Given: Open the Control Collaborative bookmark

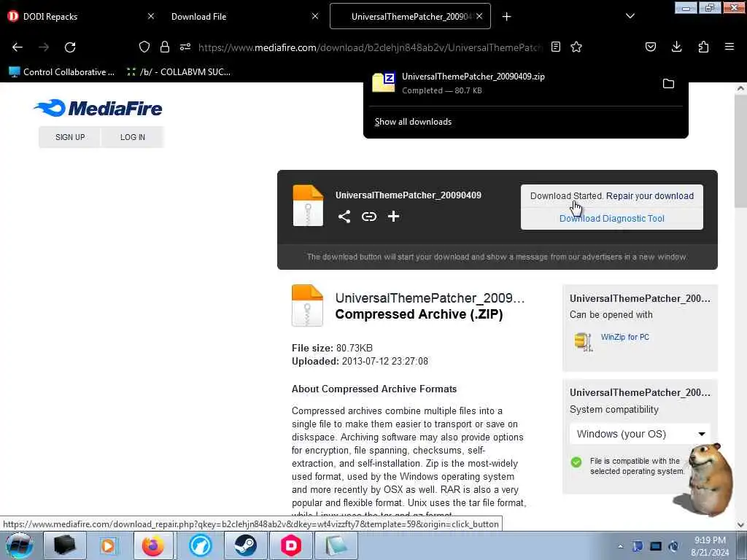Looking at the screenshot, I should (x=62, y=72).
